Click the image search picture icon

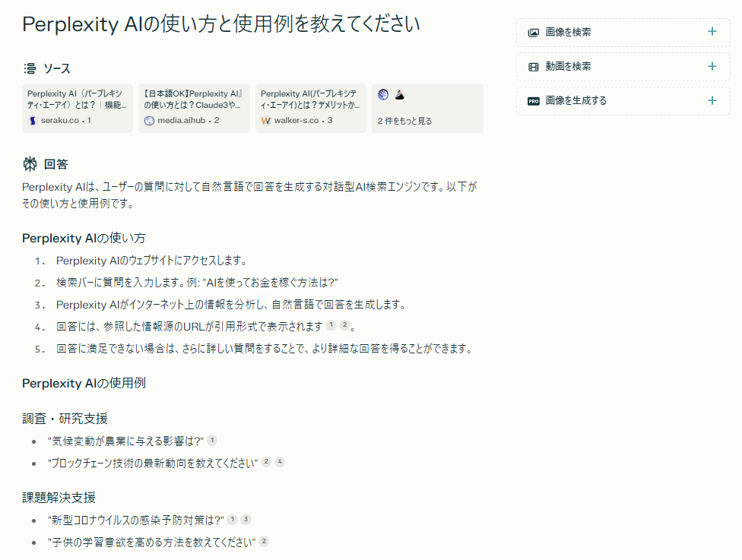click(x=534, y=33)
